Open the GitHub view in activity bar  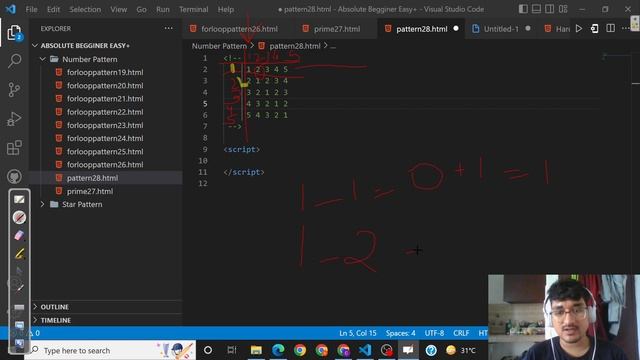[14, 176]
